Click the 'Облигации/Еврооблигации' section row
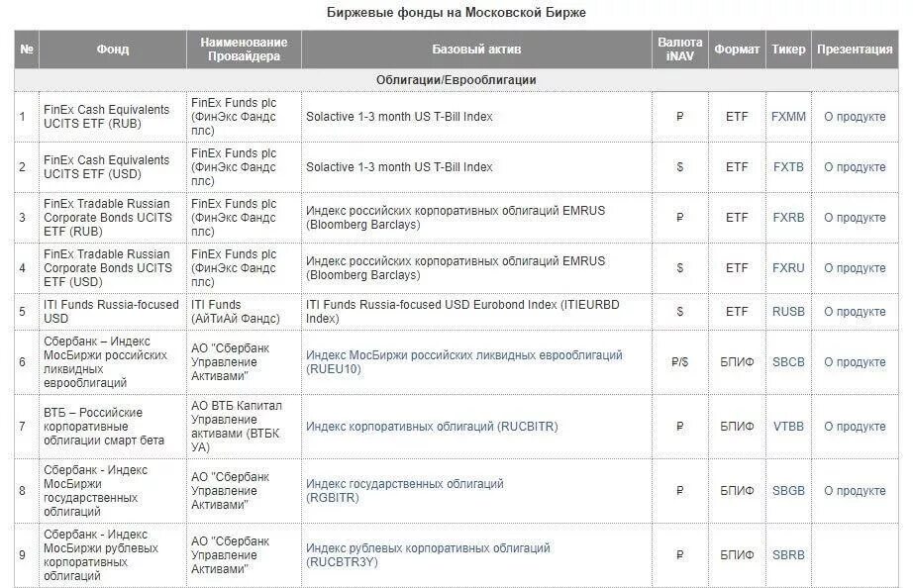The width and height of the screenshot is (913, 588). (x=456, y=80)
